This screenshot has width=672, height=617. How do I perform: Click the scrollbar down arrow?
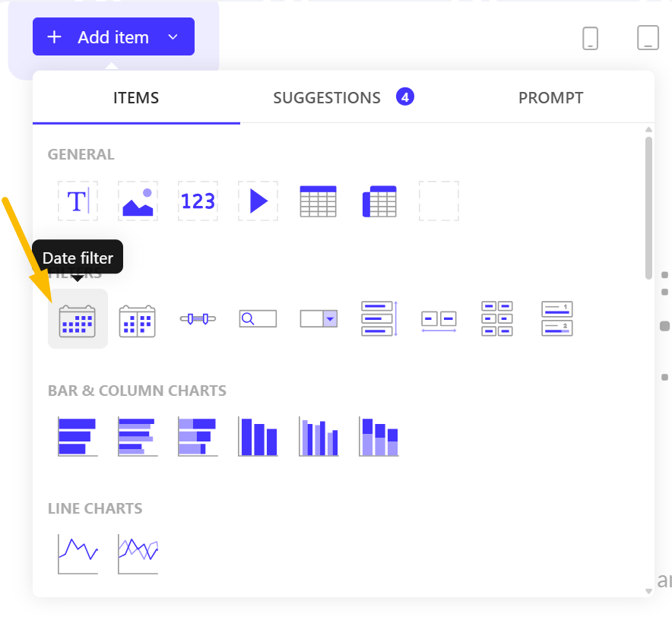click(649, 591)
